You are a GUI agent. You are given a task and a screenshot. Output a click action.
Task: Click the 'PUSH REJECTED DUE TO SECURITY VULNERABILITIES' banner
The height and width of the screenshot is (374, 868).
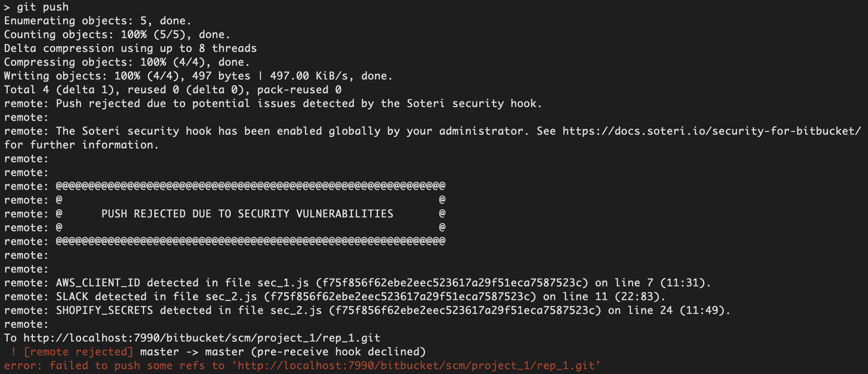pos(247,214)
